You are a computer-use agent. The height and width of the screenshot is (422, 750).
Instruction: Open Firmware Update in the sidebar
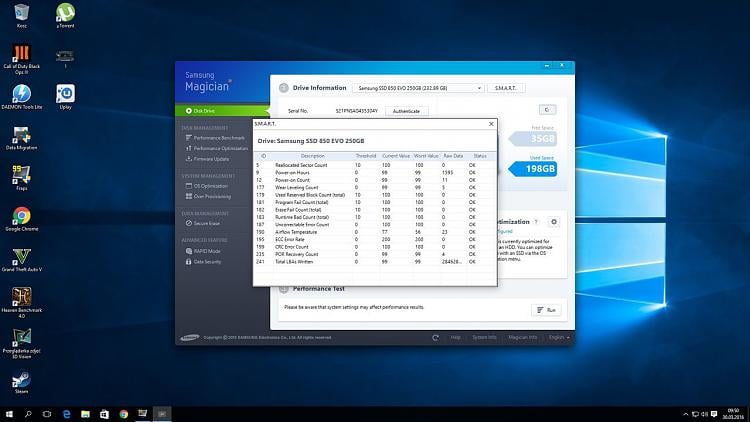pos(207,159)
